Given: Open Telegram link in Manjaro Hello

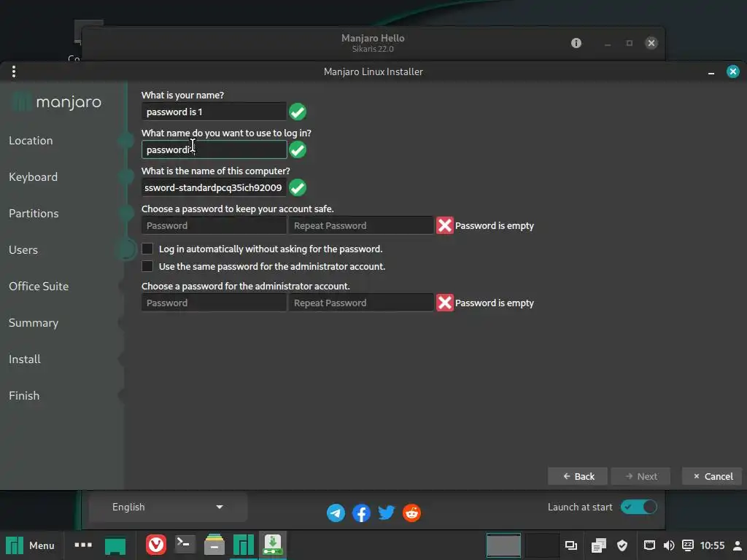Looking at the screenshot, I should click(x=336, y=513).
